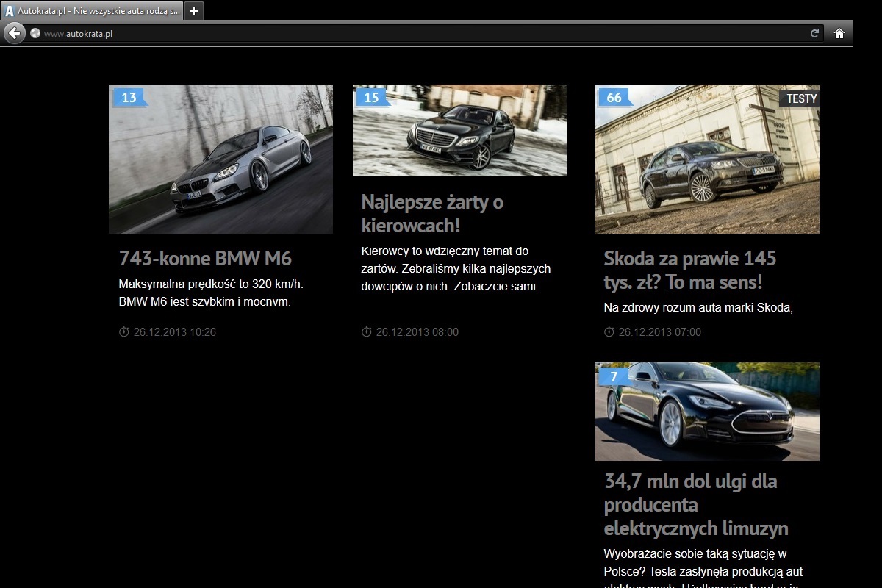This screenshot has width=882, height=588.
Task: Click the timestamp 26.12.2013 10:26
Action: coord(175,332)
